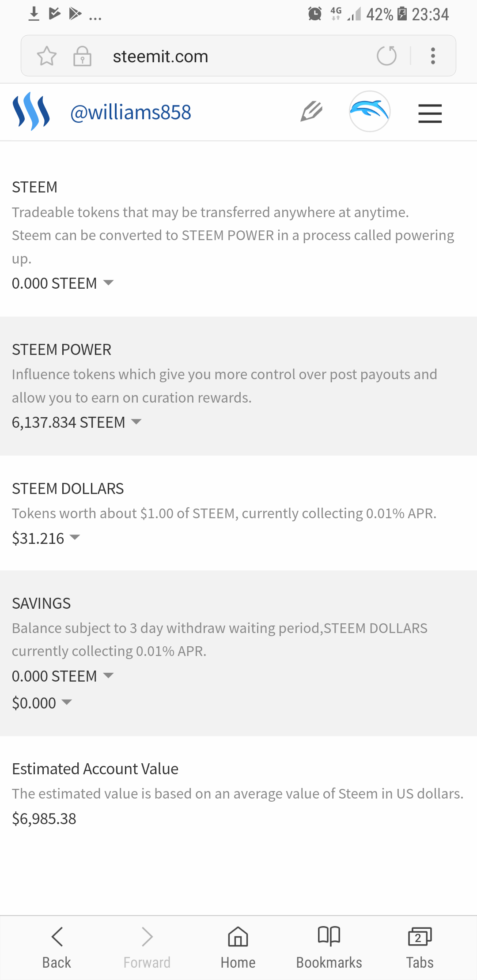Bookmark page with the star icon
Image resolution: width=477 pixels, height=980 pixels.
[47, 57]
